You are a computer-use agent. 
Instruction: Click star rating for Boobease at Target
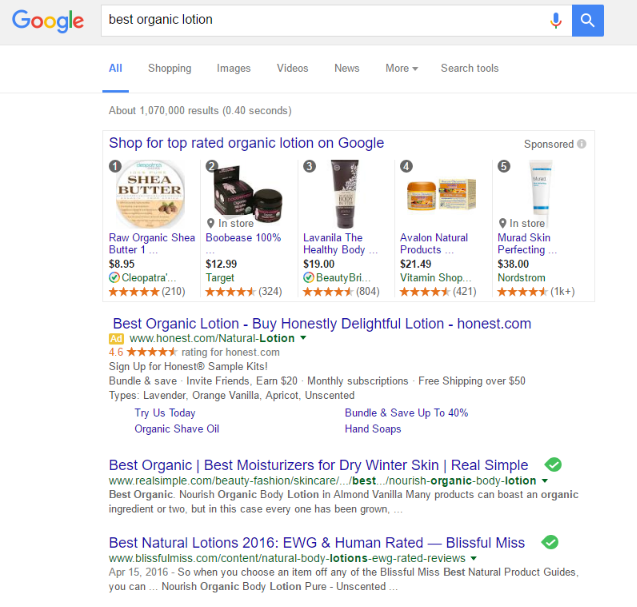pos(230,292)
